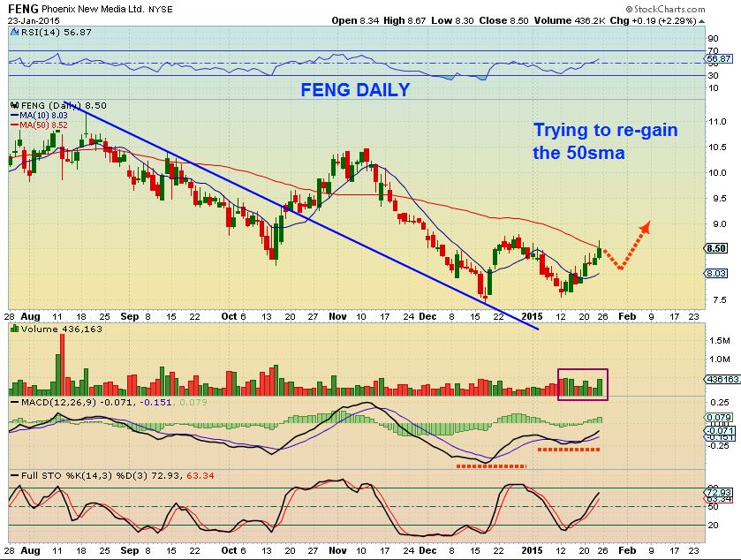The image size is (741, 560).
Task: Click Dec on the price chart date axis
Action: [x=427, y=316]
